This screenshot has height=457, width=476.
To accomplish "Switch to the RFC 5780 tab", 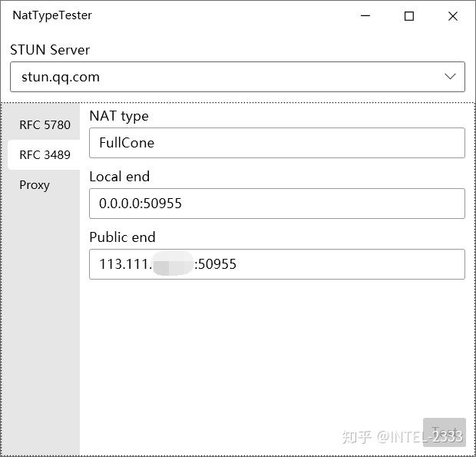I will [45, 124].
